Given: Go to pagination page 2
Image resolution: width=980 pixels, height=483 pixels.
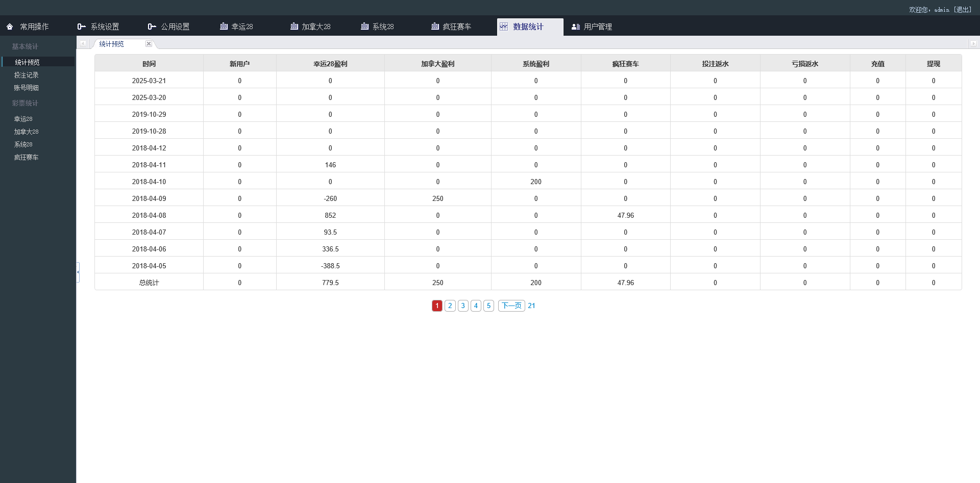Looking at the screenshot, I should [x=450, y=306].
